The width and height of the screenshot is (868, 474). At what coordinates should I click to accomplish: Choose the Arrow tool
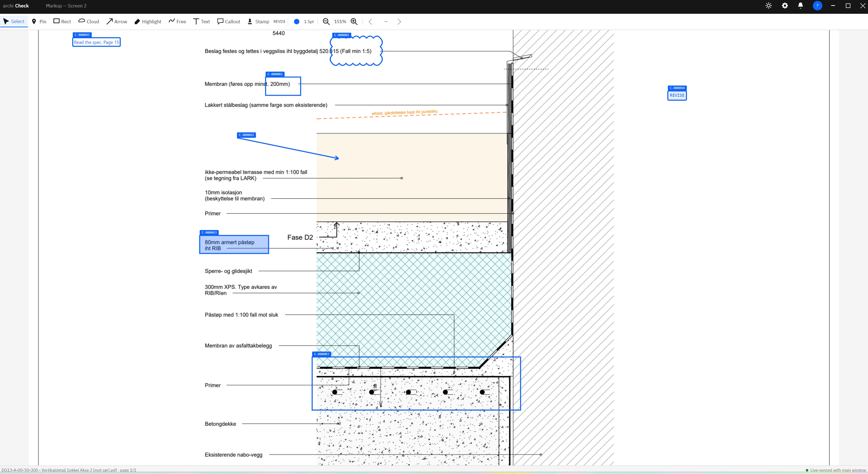(117, 21)
